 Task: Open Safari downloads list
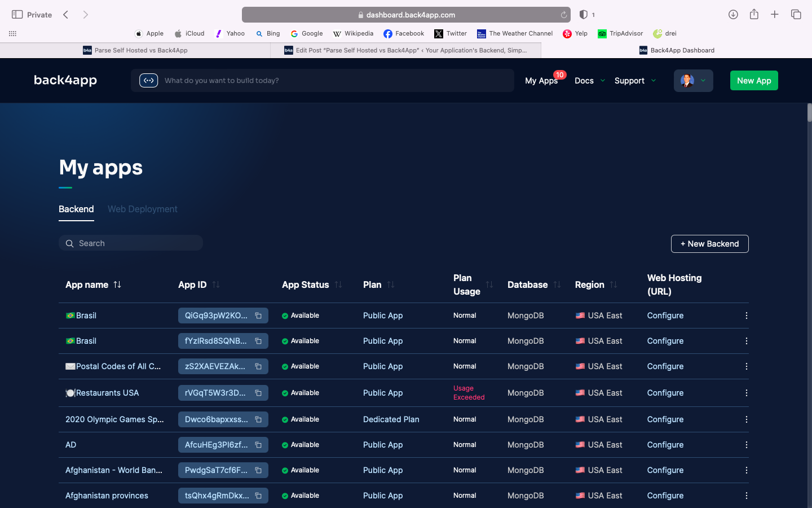coord(733,15)
